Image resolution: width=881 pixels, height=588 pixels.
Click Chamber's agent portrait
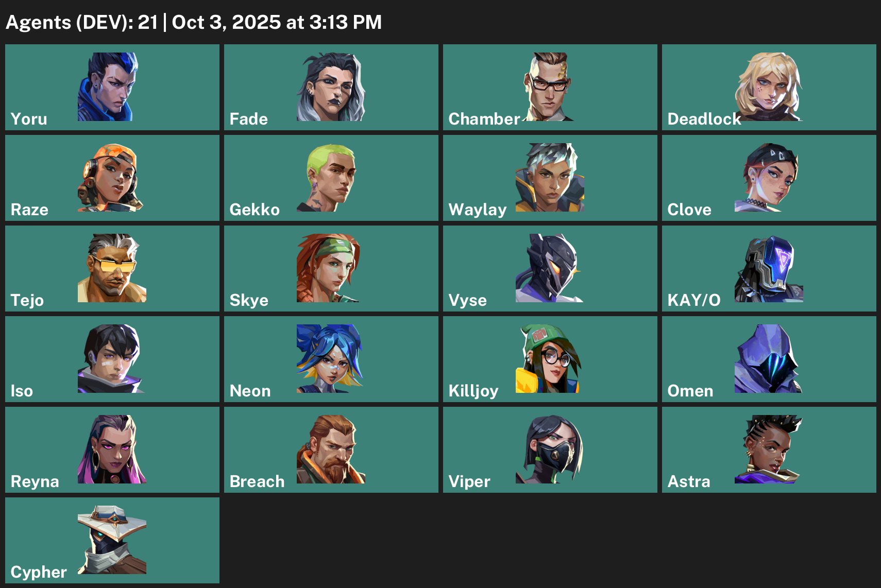click(549, 87)
